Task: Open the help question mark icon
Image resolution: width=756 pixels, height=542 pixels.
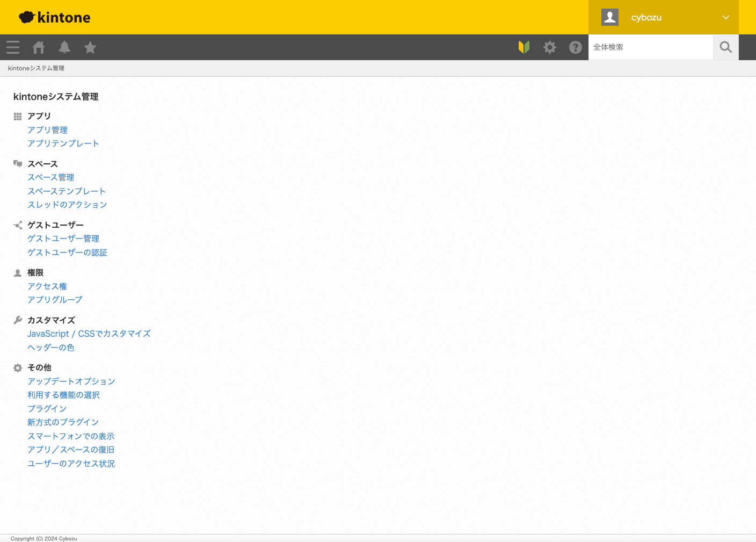Action: (576, 47)
